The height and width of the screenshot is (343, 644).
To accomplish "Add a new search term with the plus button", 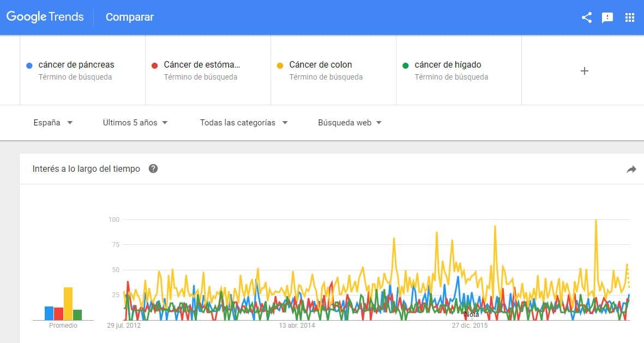I will [x=584, y=71].
